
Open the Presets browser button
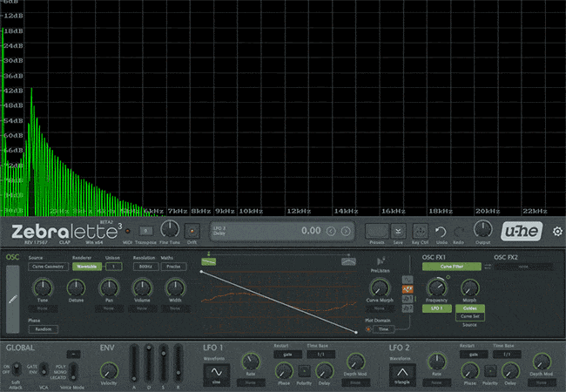[x=376, y=231]
